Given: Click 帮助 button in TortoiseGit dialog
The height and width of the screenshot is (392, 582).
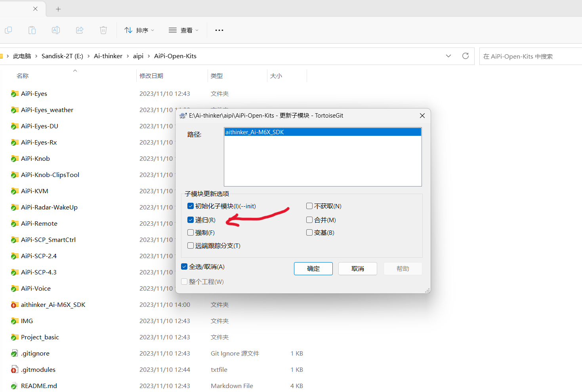Looking at the screenshot, I should click(403, 268).
